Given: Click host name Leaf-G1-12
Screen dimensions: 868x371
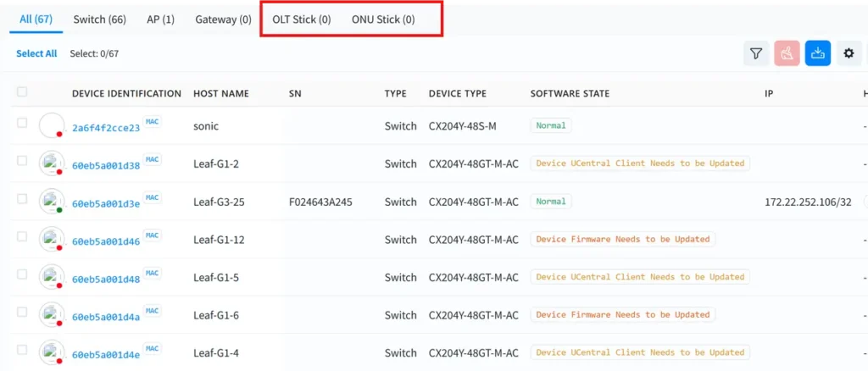Looking at the screenshot, I should tap(219, 240).
